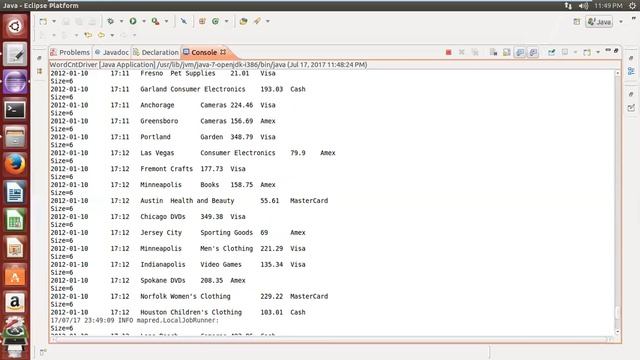This screenshot has width=640, height=360.
Task: Expand Display Selected Console dropdown arrow
Action: 575,52
